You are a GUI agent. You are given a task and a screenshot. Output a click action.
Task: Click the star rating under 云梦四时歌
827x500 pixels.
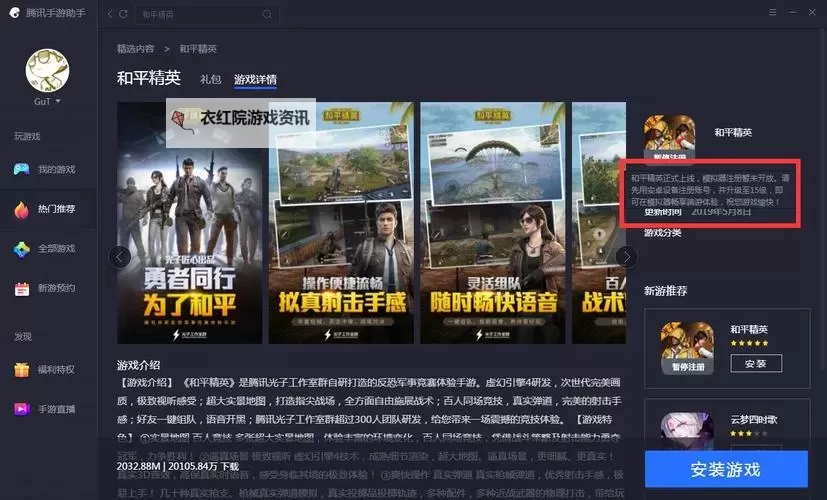[x=749, y=434]
